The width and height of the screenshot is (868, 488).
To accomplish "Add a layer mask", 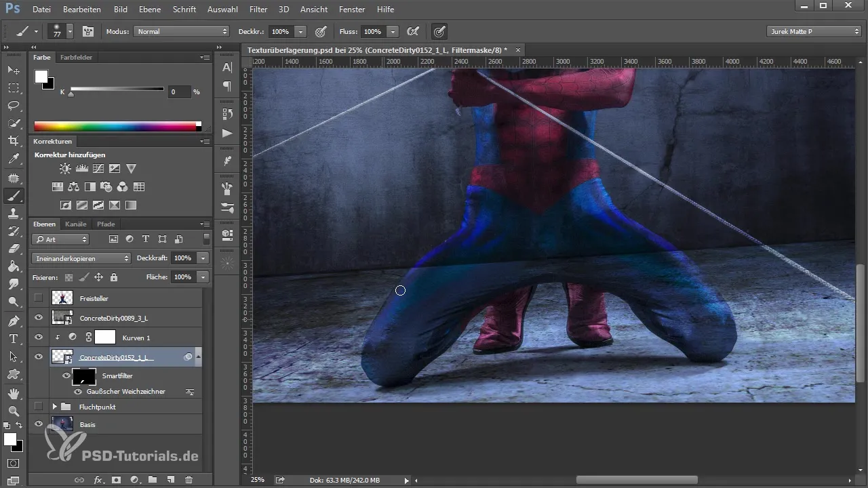I will point(116,480).
